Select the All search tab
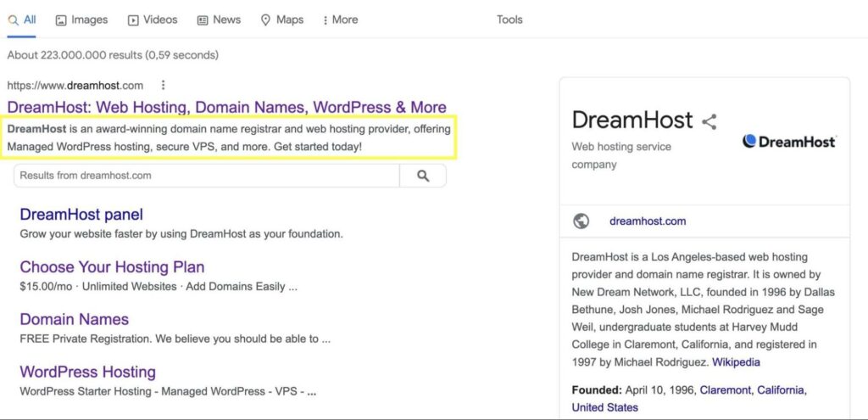This screenshot has height=420, width=868. (x=21, y=20)
